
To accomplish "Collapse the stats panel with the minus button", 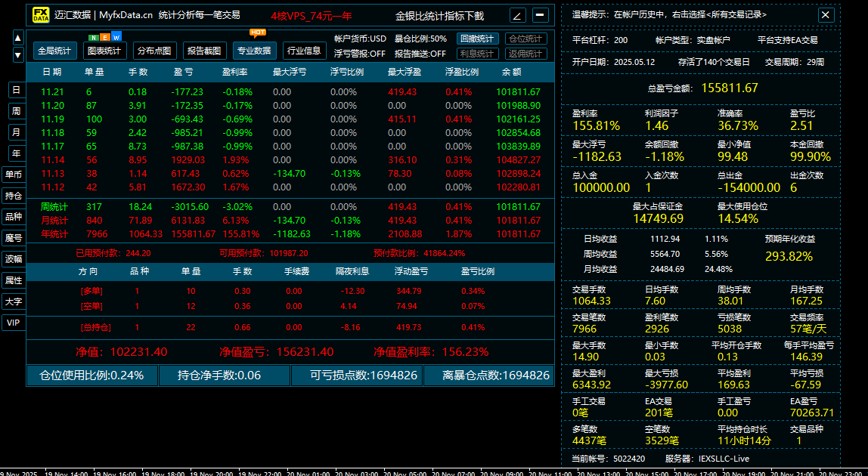I will click(541, 15).
